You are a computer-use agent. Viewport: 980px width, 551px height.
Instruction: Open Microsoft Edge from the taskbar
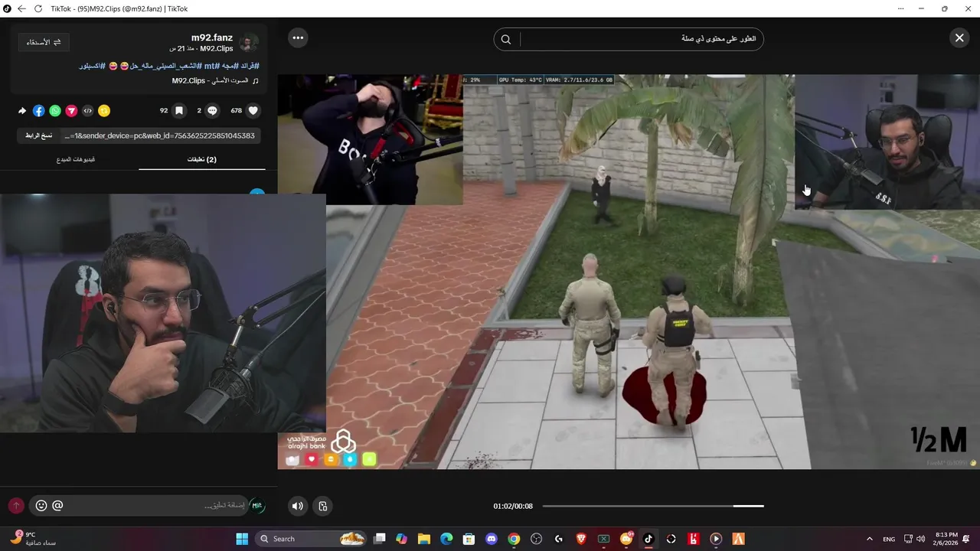[x=446, y=539]
